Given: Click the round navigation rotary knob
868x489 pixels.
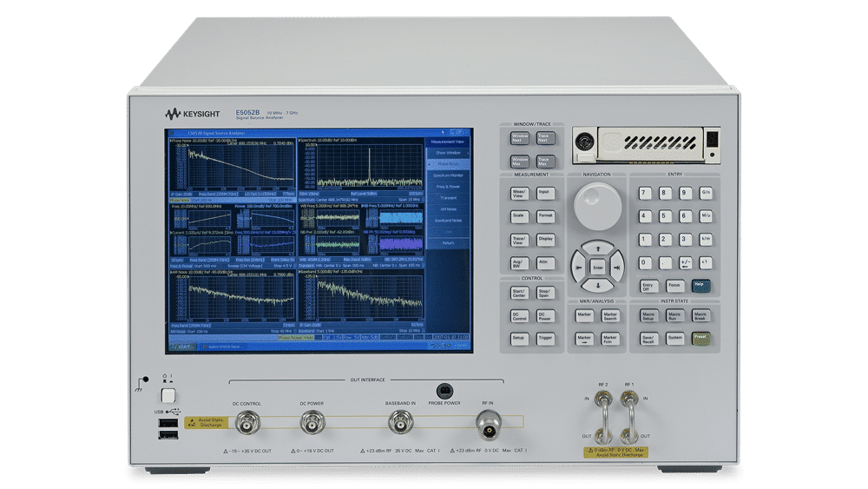Looking at the screenshot, I should point(597,207).
